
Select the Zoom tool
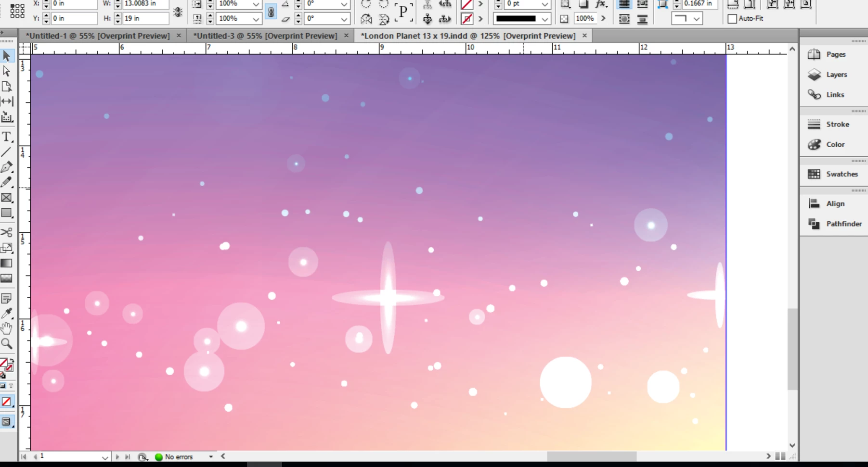coord(7,344)
